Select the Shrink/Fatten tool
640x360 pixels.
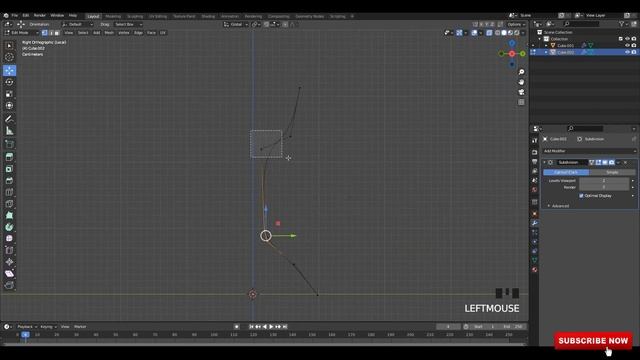(x=9, y=262)
